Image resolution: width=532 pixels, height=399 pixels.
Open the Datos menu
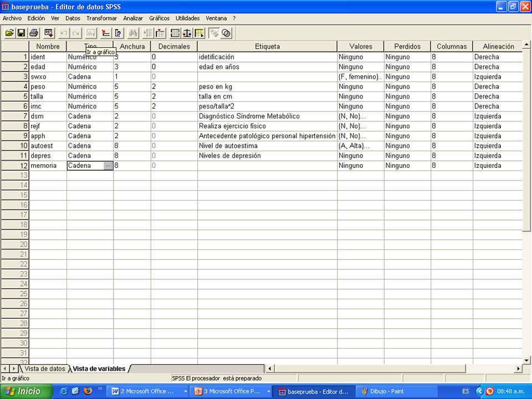[x=73, y=18]
